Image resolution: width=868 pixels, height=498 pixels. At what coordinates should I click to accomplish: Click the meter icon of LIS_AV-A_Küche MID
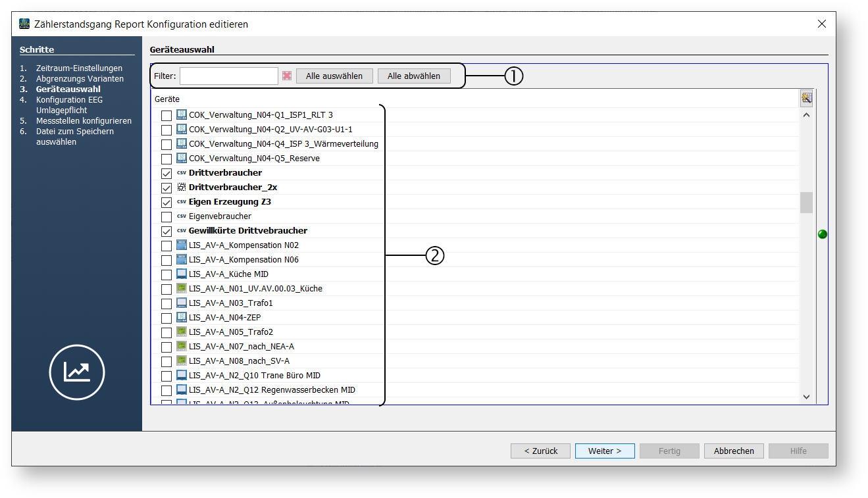click(x=182, y=274)
